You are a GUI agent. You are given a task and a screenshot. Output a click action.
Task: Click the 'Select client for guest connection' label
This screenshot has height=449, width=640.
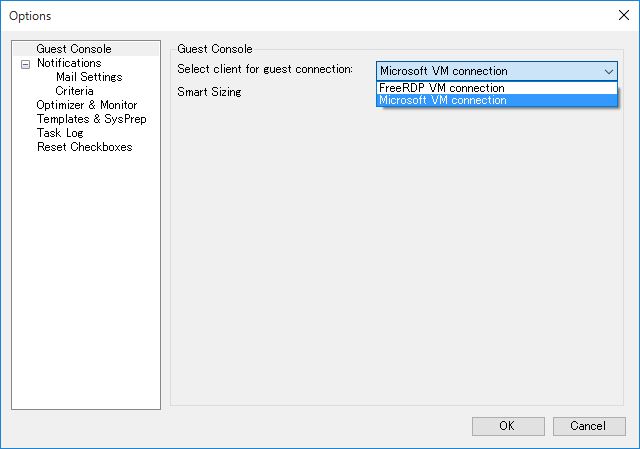[265, 69]
